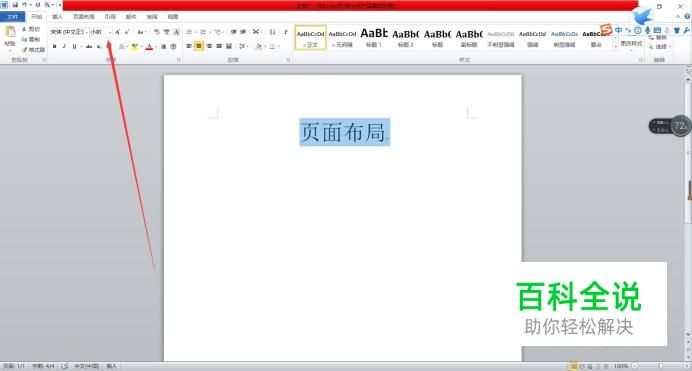Select the Format Painter (格式刷) tool

point(33,49)
